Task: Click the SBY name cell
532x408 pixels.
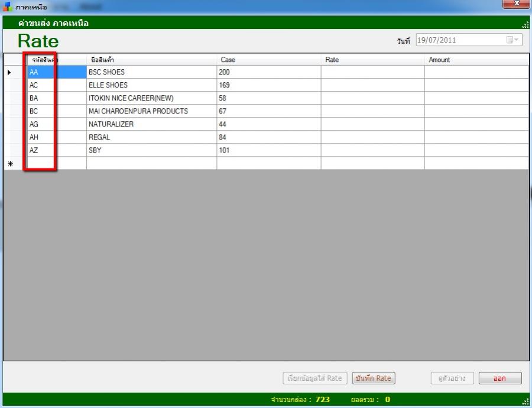Action: point(152,150)
